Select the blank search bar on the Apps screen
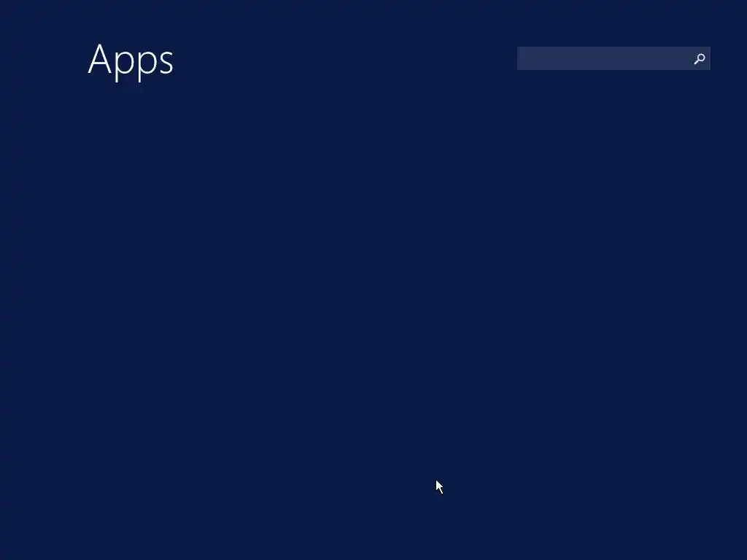Screen dimensions: 747x560 (x=604, y=58)
